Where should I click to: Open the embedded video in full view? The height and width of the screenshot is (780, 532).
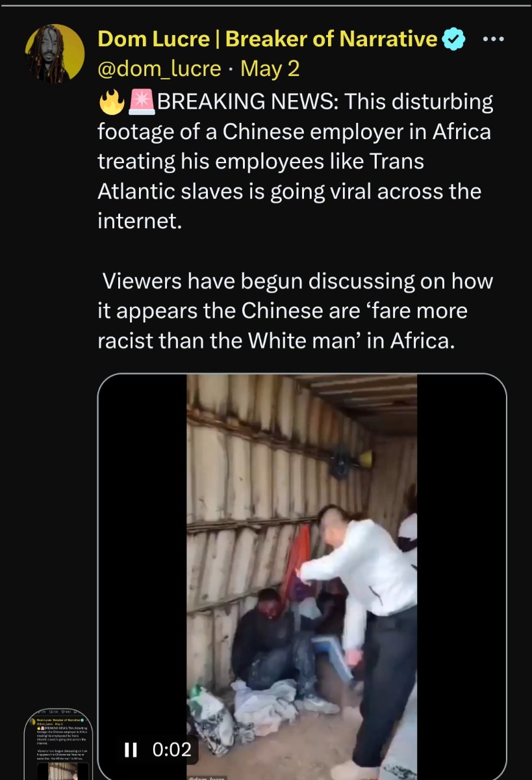point(302,577)
